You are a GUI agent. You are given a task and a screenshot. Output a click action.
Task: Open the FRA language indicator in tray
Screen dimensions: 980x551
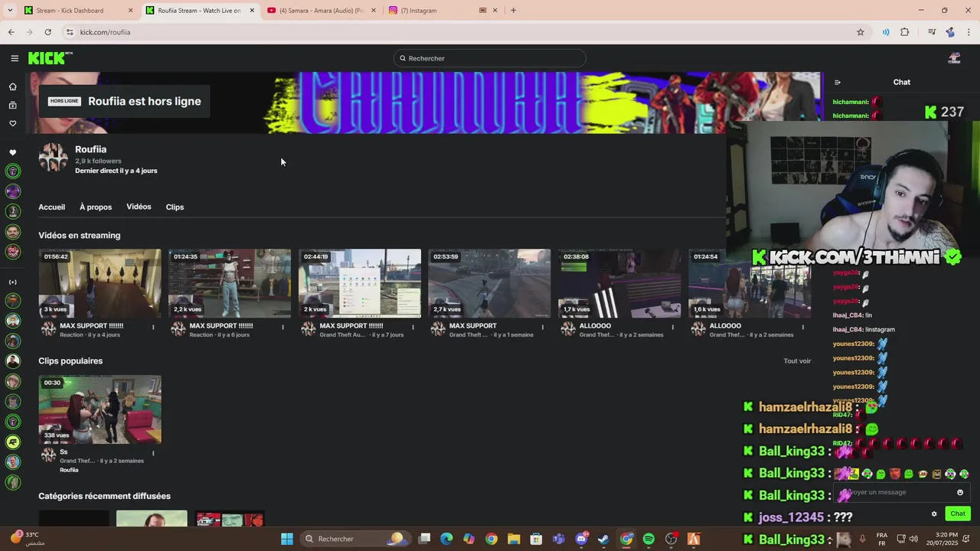(882, 539)
